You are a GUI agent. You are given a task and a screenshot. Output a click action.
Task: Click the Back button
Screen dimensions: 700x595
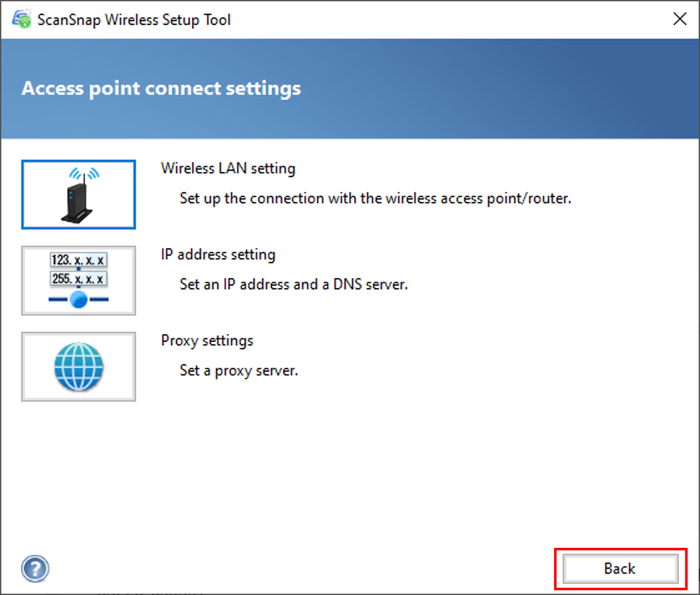pos(620,568)
